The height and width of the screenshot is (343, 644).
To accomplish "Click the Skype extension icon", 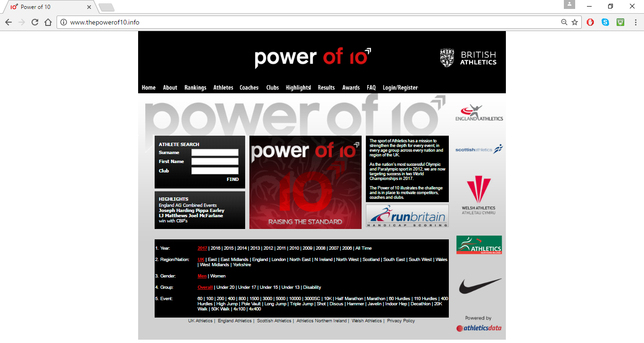I will coord(605,22).
